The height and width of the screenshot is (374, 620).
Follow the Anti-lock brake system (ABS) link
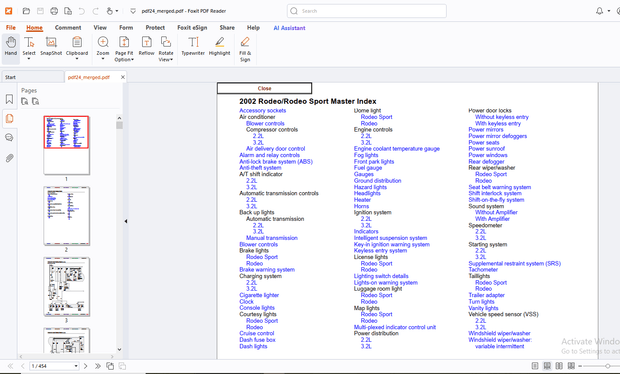coord(276,161)
